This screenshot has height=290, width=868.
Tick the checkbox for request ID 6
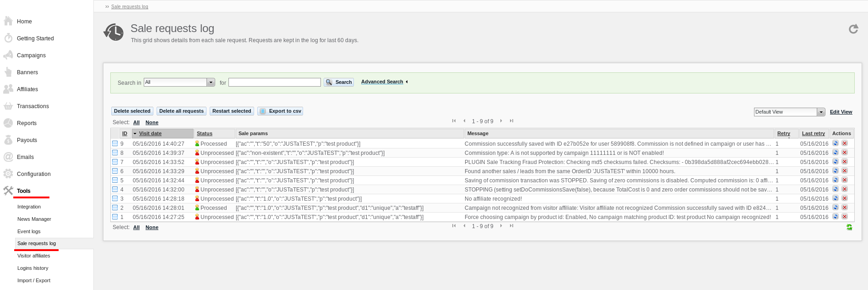115,171
